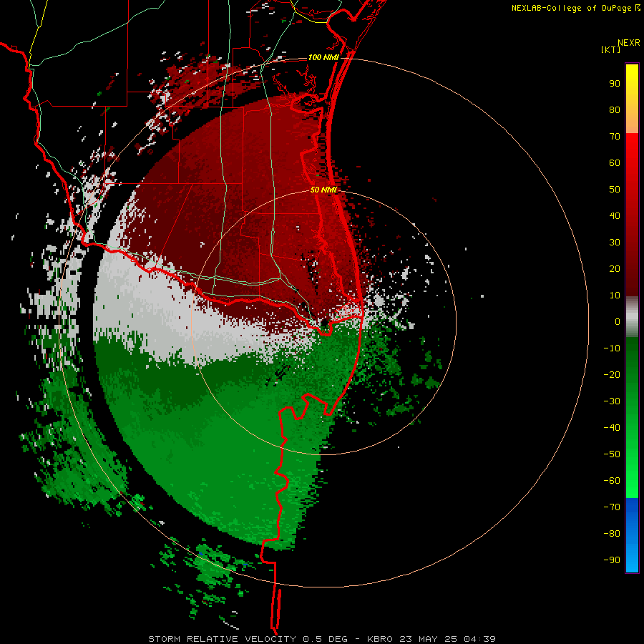The width and height of the screenshot is (644, 644).
Task: Click the gray zero-velocity segment of color bar
Action: coord(632,317)
